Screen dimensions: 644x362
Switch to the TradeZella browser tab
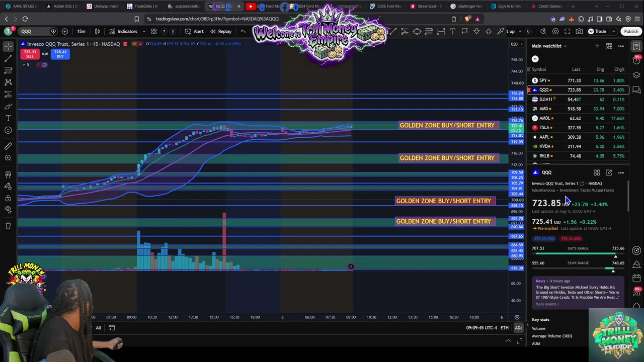142,7
